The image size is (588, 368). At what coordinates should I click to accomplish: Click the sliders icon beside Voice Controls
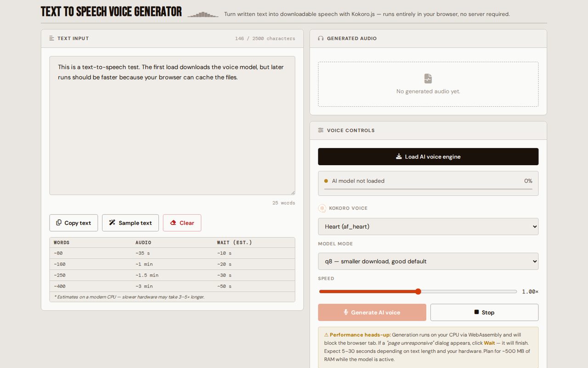point(321,130)
